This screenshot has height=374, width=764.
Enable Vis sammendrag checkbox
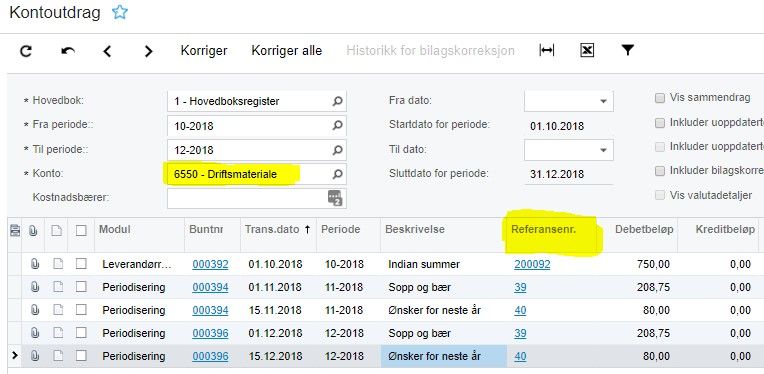[x=660, y=98]
